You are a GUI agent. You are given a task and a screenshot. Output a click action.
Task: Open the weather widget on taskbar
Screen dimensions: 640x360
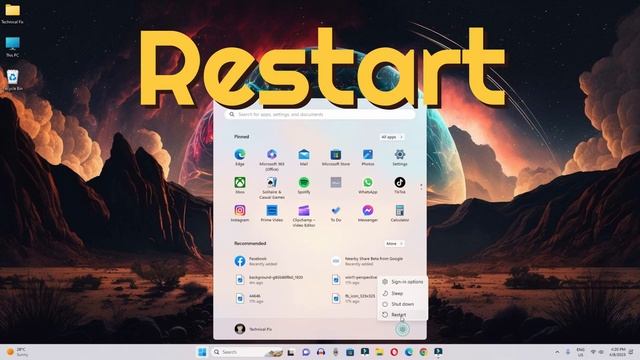[x=17, y=352]
